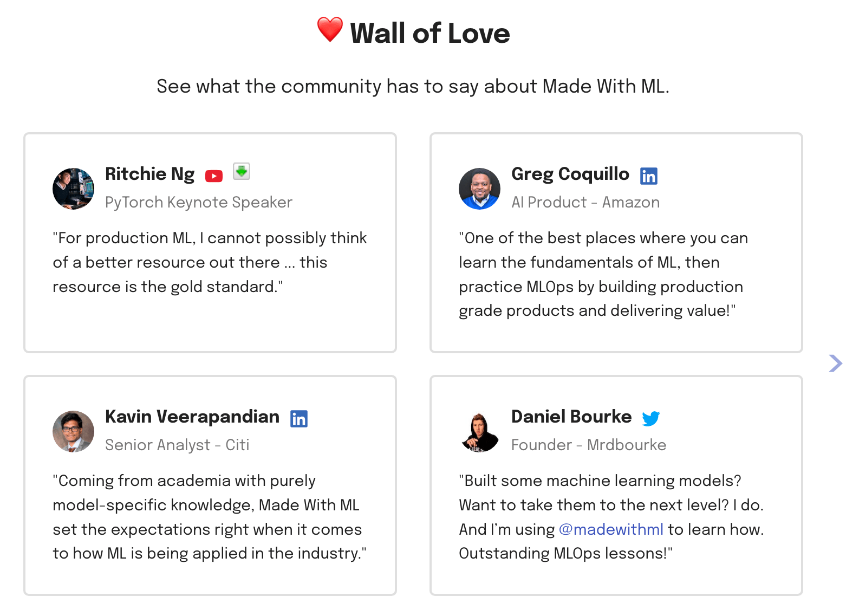The height and width of the screenshot is (616, 846).
Task: Click the PyTorch Keynote Speaker subtitle
Action: (x=198, y=203)
